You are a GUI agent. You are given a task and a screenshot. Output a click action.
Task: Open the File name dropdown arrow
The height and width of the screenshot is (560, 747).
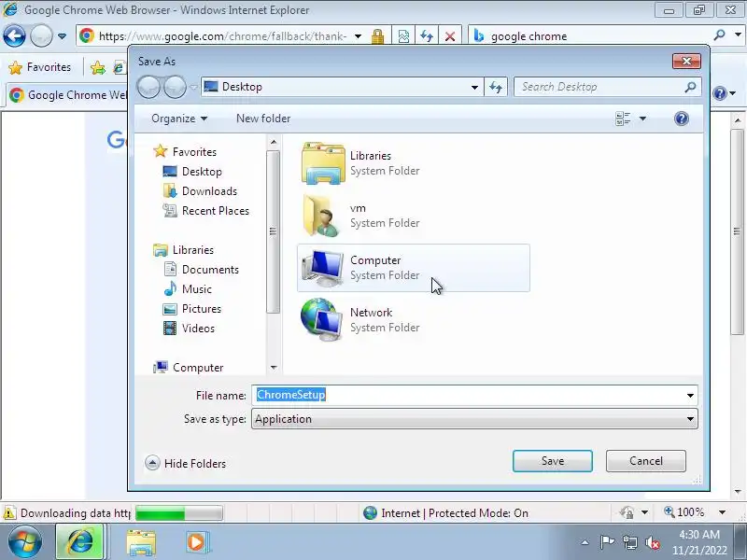[690, 395]
